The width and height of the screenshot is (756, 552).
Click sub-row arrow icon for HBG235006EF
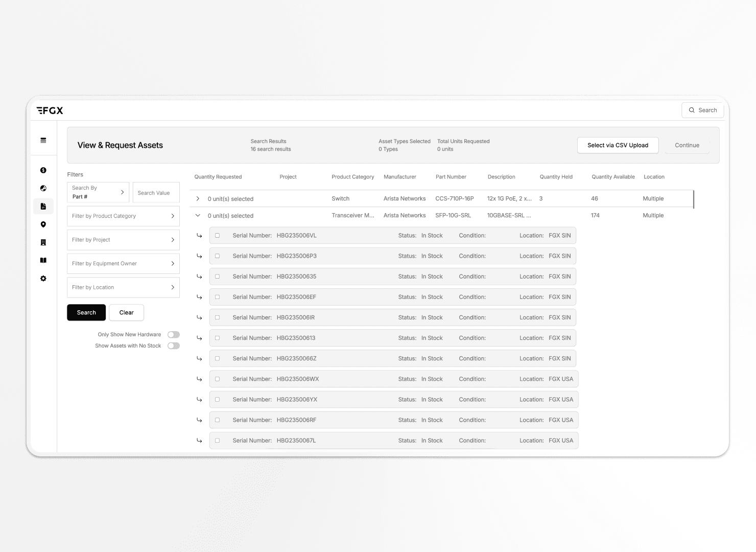(x=199, y=297)
